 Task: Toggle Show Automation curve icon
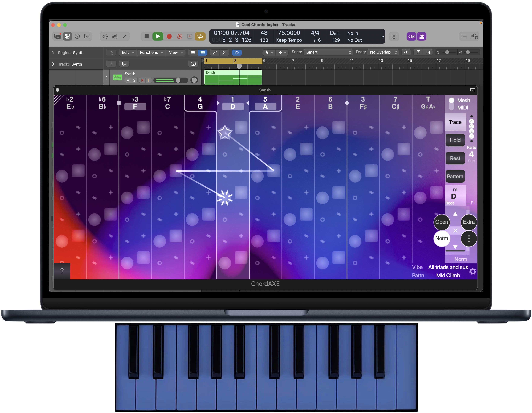click(x=214, y=52)
